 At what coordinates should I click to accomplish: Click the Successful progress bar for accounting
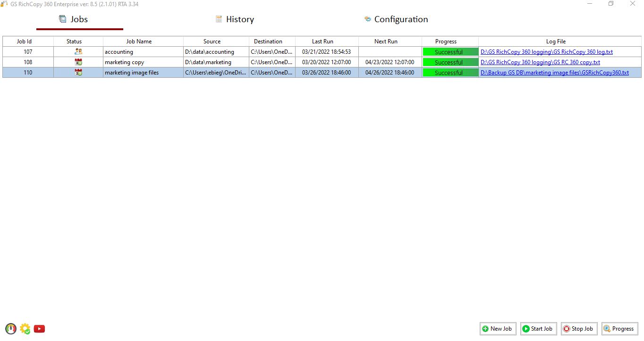point(450,52)
